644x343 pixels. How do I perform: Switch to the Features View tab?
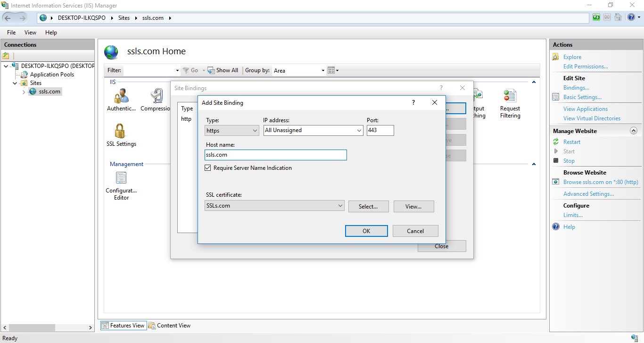tap(123, 325)
